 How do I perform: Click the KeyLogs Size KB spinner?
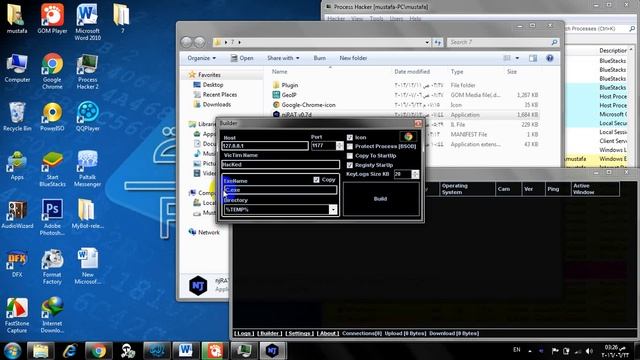pyautogui.click(x=415, y=174)
